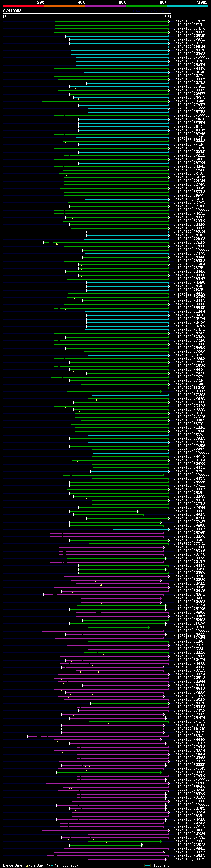Open hit UniRef100_C6TIK1
The width and height of the screenshot is (211, 868).
tap(189, 25)
